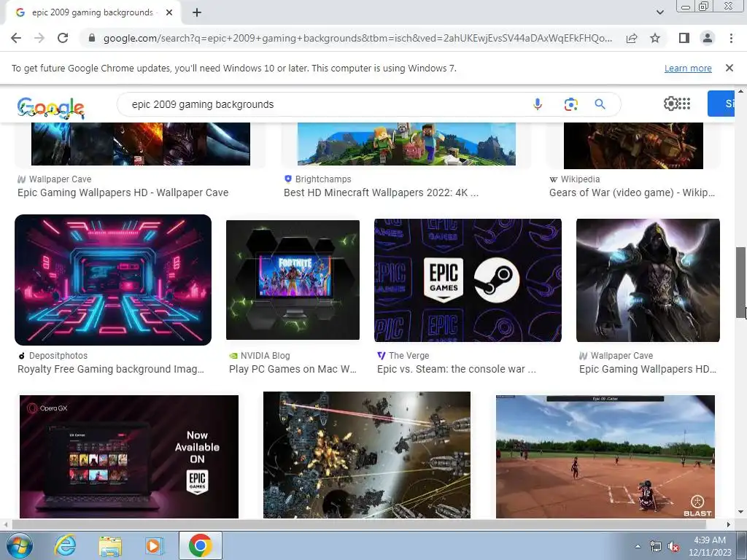Open the Windows Start menu
747x560 pixels.
[x=20, y=545]
